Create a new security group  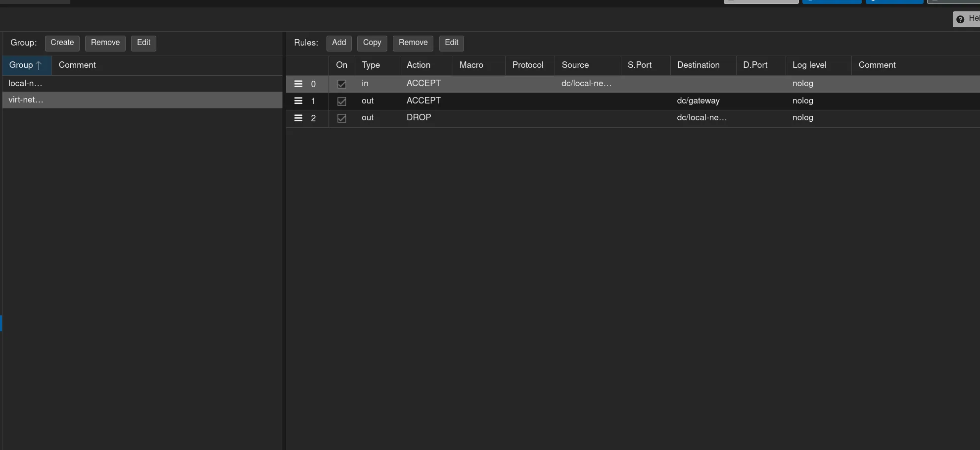pos(62,43)
